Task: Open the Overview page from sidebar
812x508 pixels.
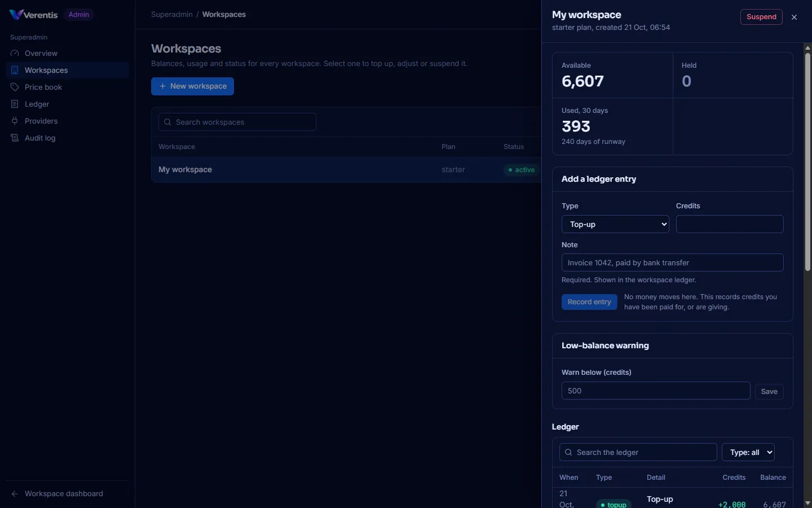Action: pos(67,53)
